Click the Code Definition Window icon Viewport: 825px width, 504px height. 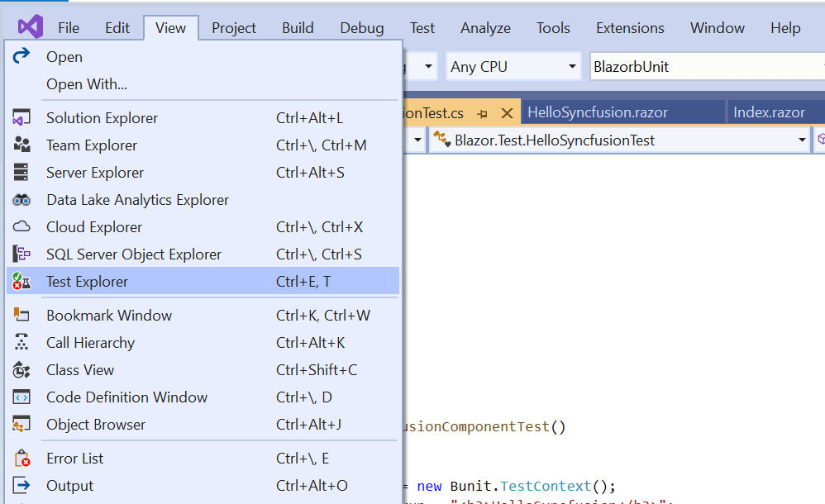tap(21, 397)
